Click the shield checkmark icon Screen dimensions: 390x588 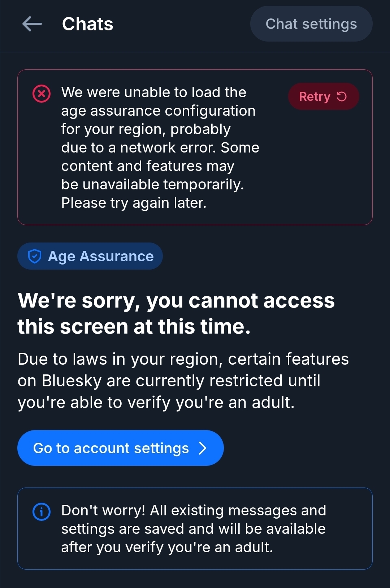coord(35,256)
